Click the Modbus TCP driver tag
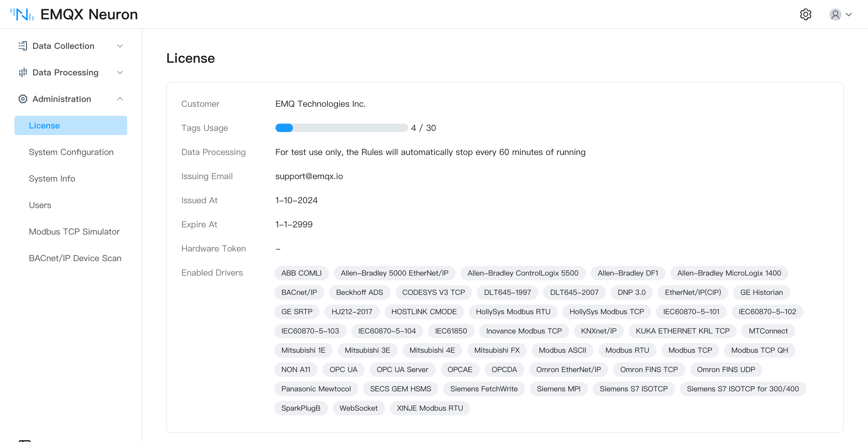The height and width of the screenshot is (442, 868). (x=690, y=350)
